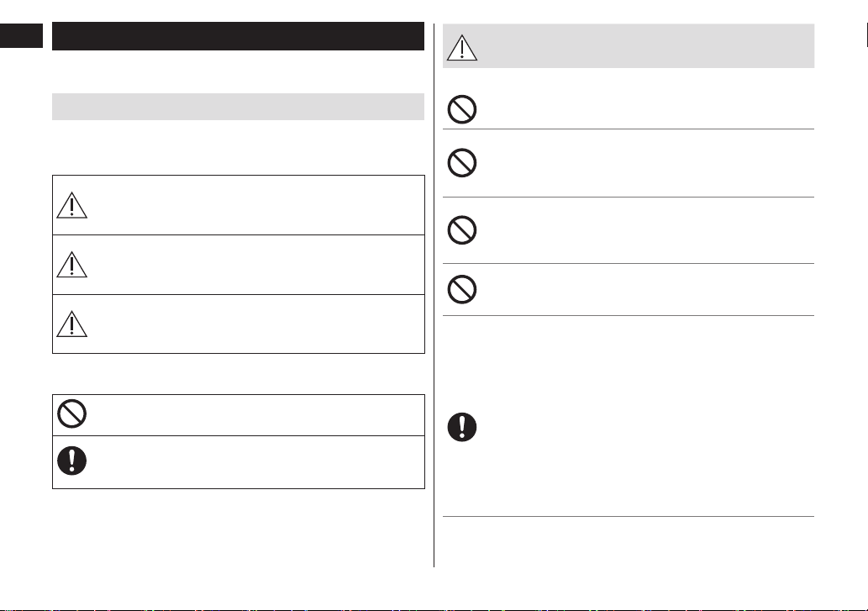
Task: Click the middle warning triangle in the bordered table
Action: point(72,265)
